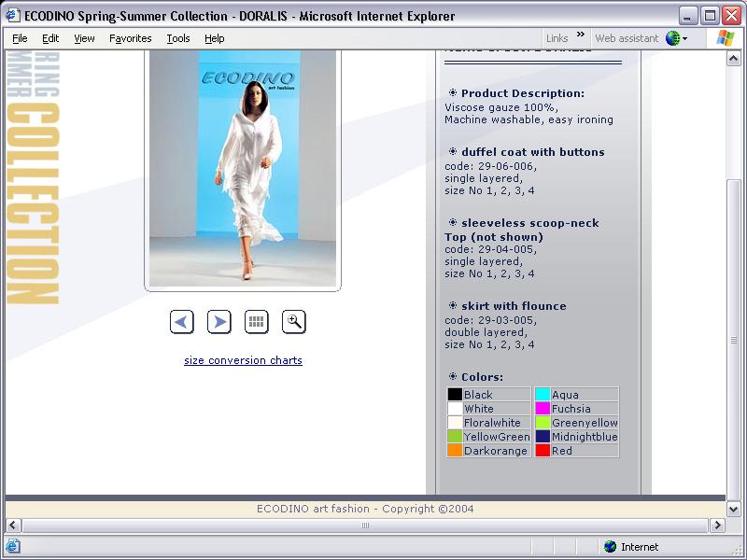Click the horizontal scrollbar thumb
The height and width of the screenshot is (560, 747).
point(365,525)
